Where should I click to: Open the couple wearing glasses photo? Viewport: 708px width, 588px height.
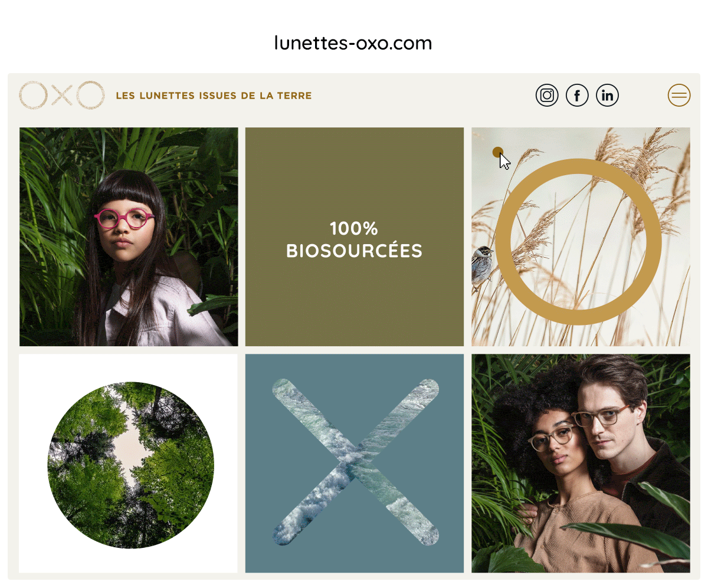581,463
